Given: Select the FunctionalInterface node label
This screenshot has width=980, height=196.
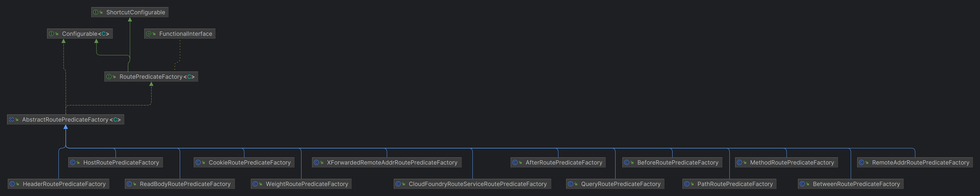Looking at the screenshot, I should click(186, 34).
